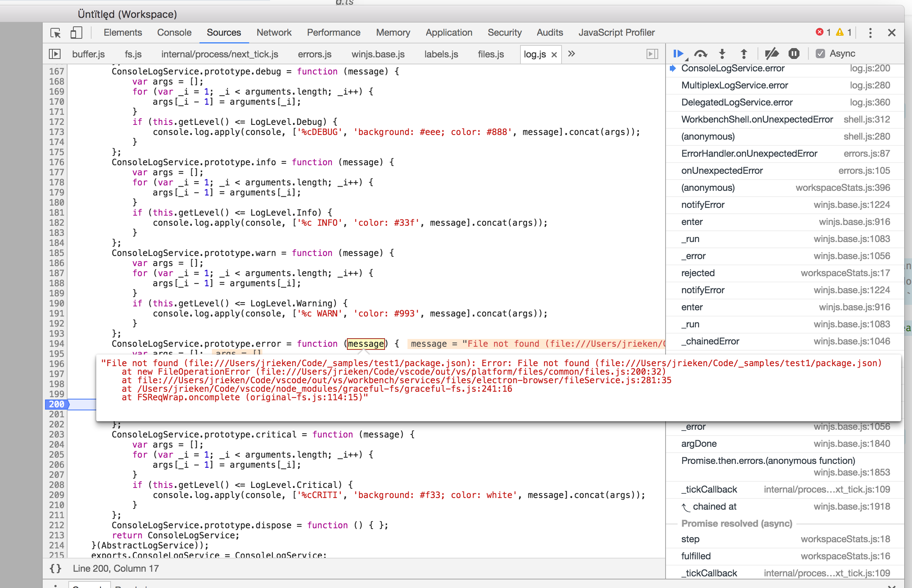Select the inspect element cursor tool
The image size is (912, 588).
click(55, 33)
